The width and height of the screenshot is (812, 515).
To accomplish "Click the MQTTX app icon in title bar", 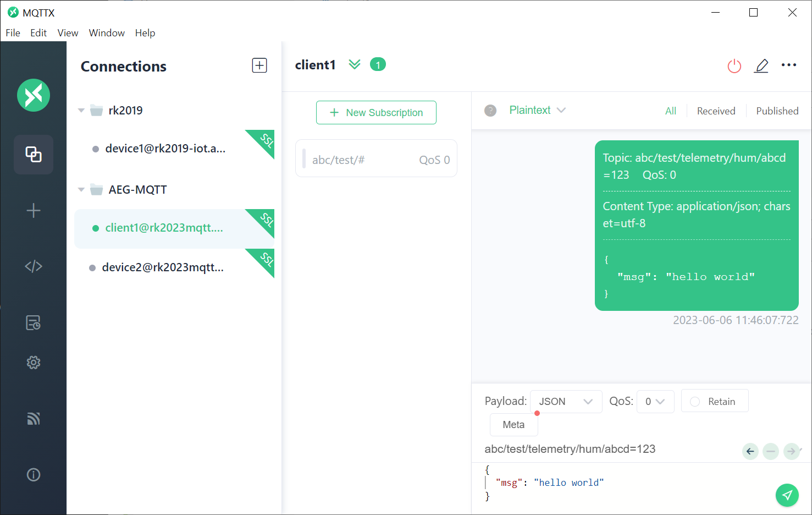I will (x=13, y=12).
